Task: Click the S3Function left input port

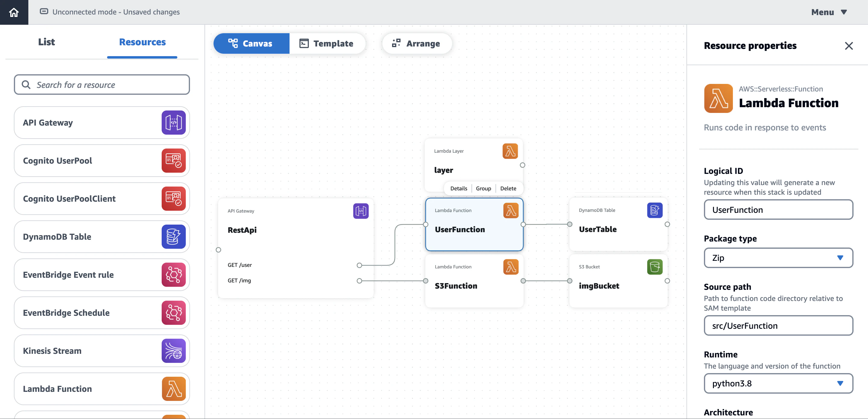Action: (426, 281)
